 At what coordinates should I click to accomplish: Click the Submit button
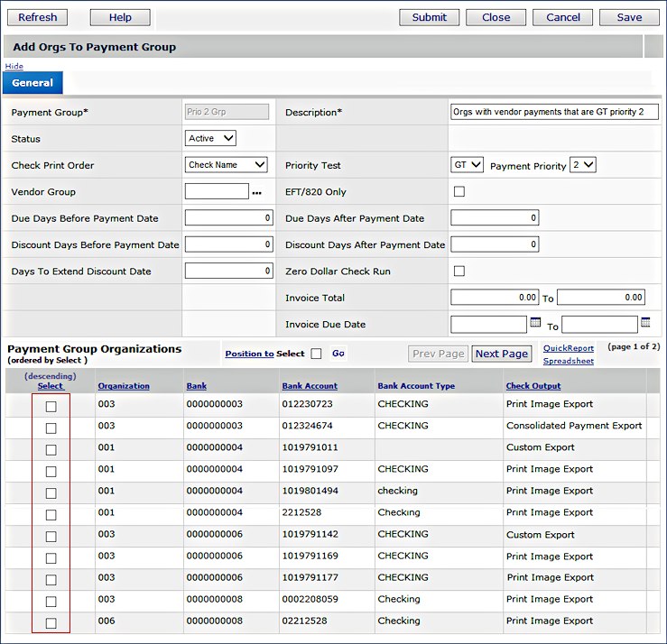point(429,17)
